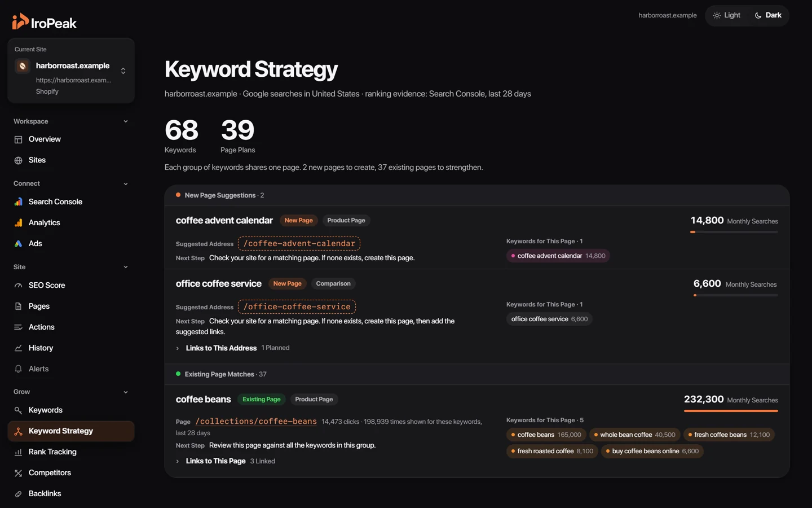Open the Overview page icon

click(18, 139)
